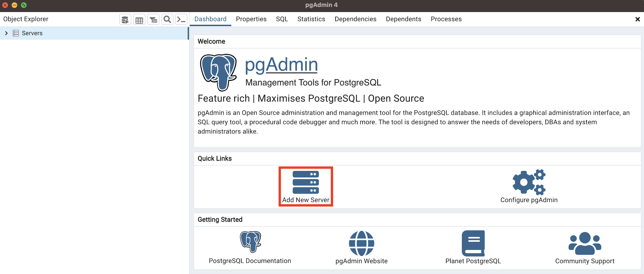Click the Add New Server icon

click(306, 183)
